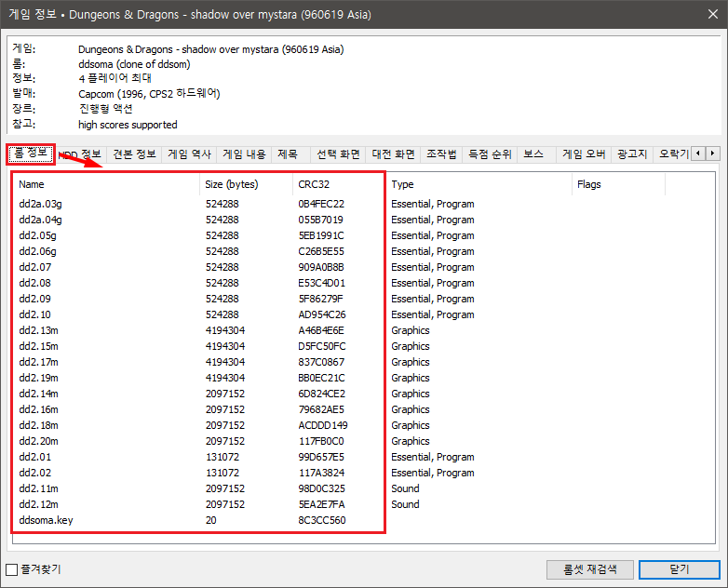
Task: Open the 득점 순위 tab
Action: click(490, 154)
